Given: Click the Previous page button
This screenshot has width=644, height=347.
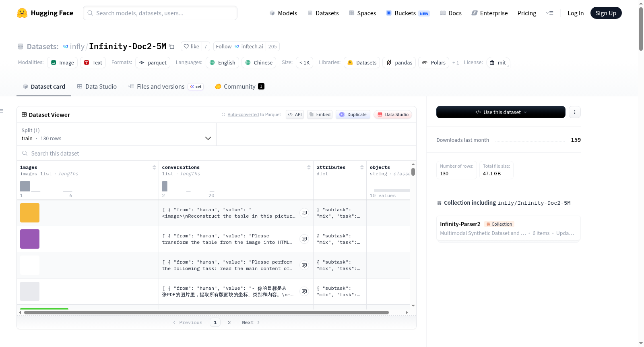Looking at the screenshot, I should (x=188, y=322).
